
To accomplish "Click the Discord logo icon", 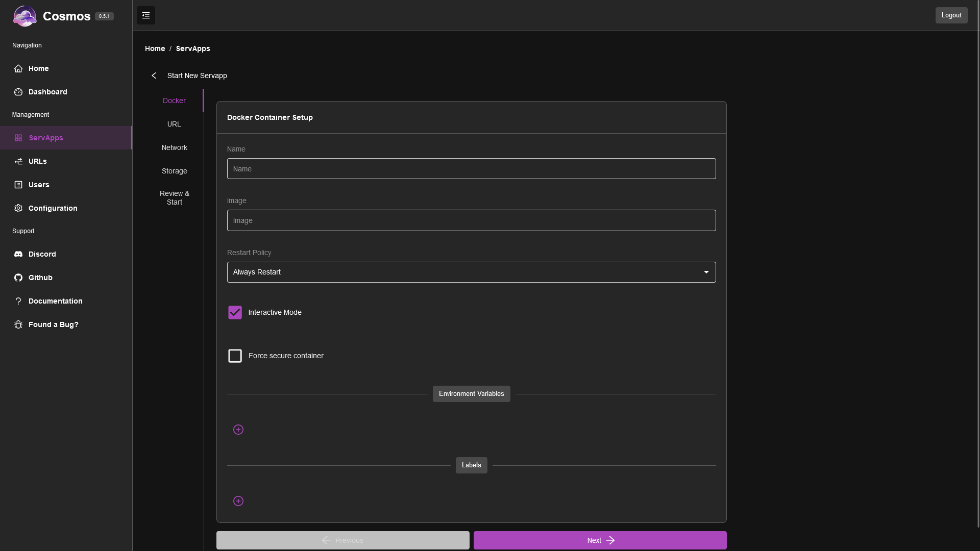I will (18, 254).
